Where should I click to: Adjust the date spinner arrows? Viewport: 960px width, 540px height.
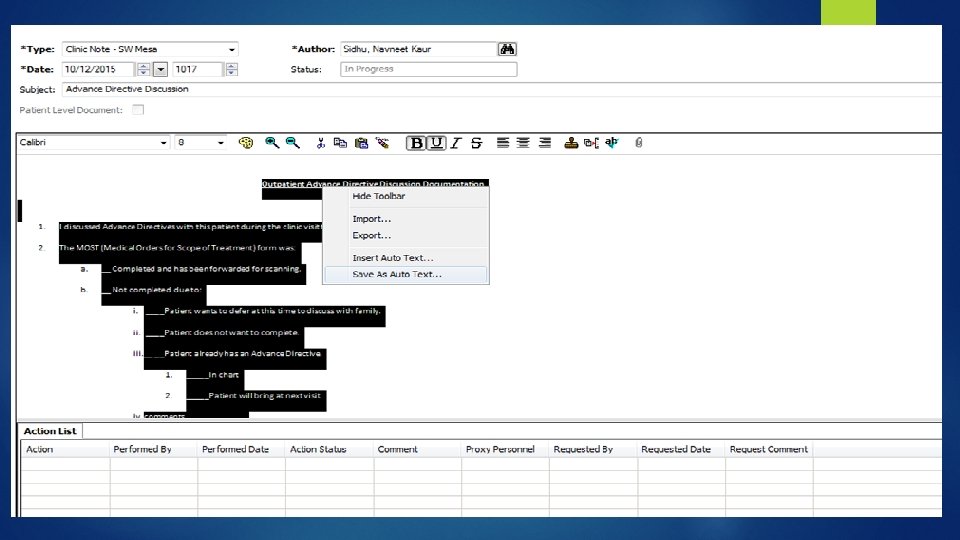143,69
